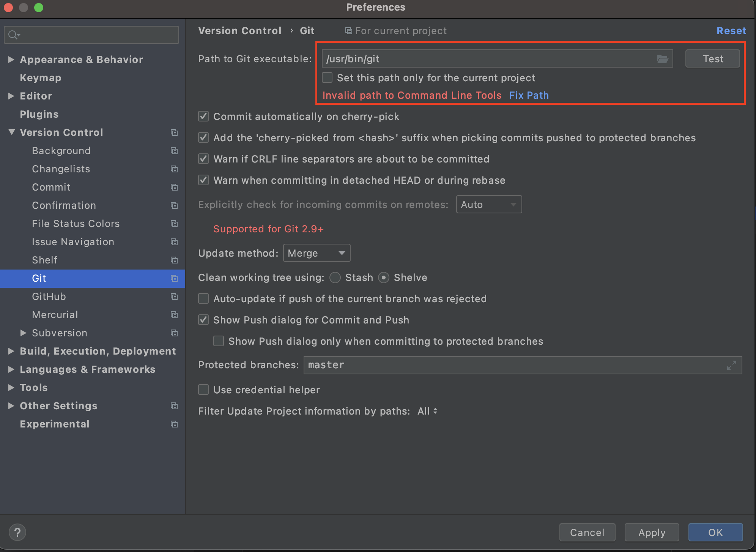Screen dimensions: 756x552
Task: Open the Filter Update Project paths All selector
Action: click(x=427, y=411)
